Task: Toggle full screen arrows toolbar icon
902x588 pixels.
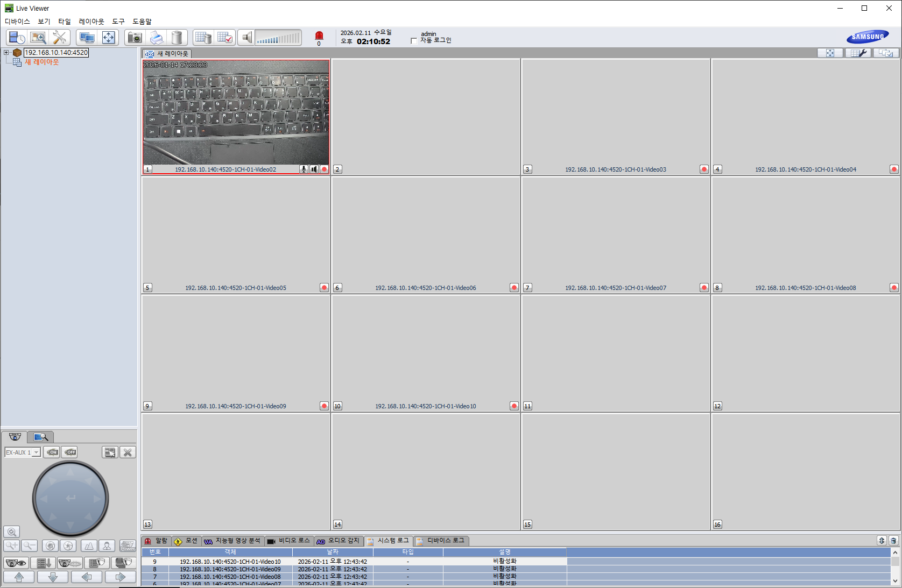Action: coord(108,38)
